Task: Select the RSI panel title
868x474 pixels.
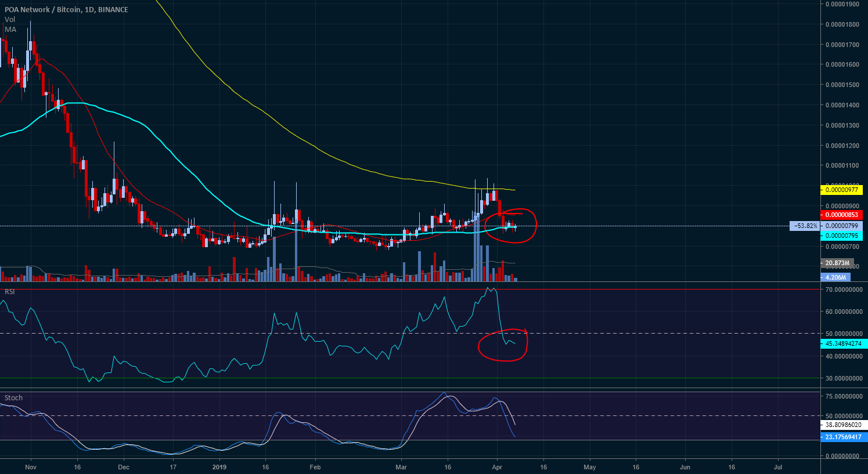Action: pos(8,291)
